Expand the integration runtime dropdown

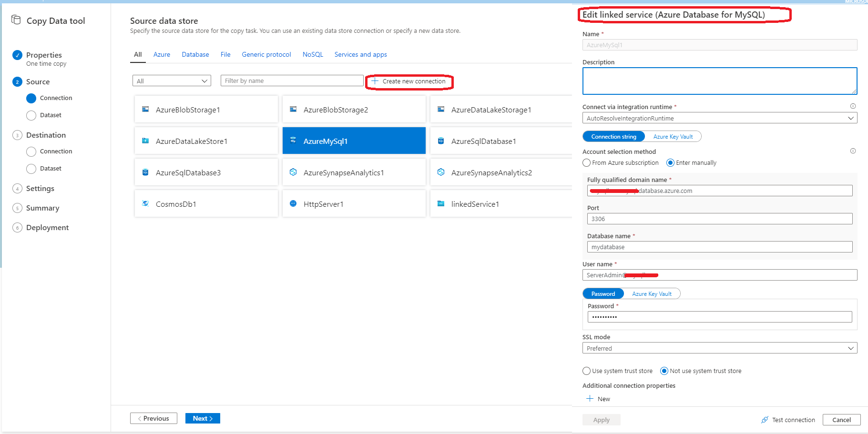coord(720,118)
